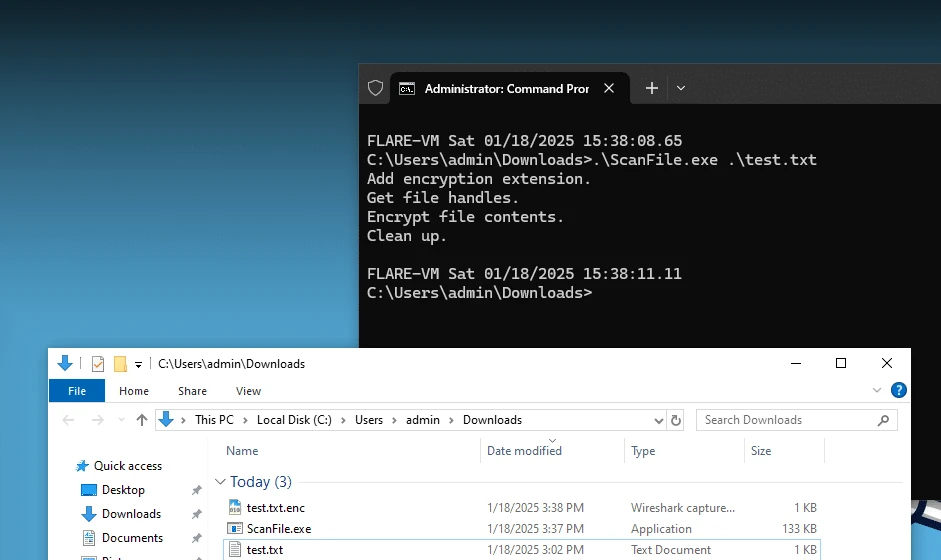Screen dimensions: 941x560
Task: Switch to the View ribbon tab
Action: tap(248, 391)
